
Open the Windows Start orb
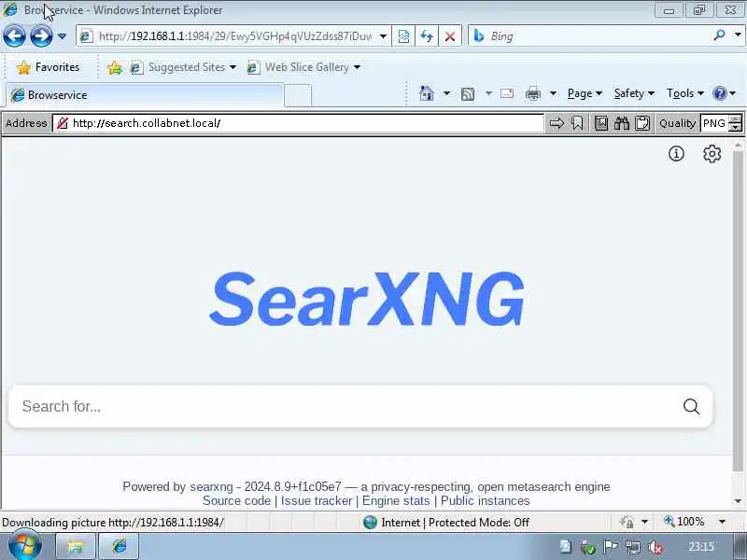click(x=25, y=547)
